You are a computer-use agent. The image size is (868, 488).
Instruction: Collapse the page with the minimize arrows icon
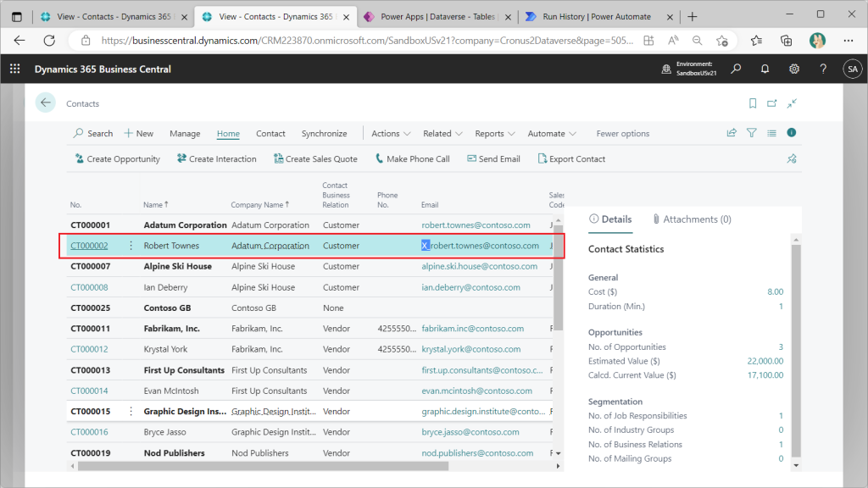(793, 103)
